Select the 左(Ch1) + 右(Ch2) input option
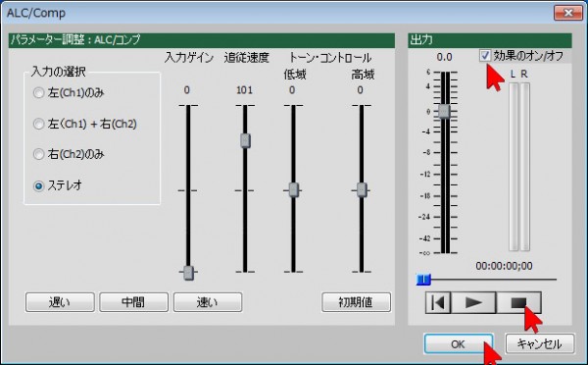Screen dimensions: 588x365 pos(38,124)
